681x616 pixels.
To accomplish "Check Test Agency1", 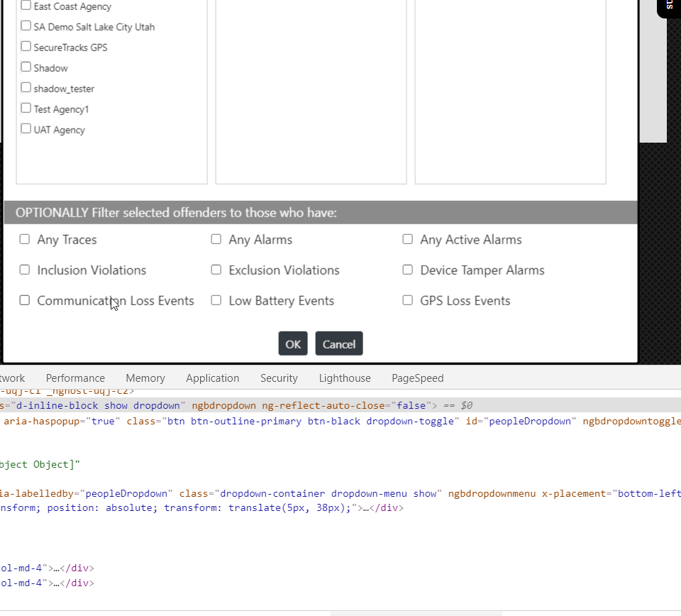I will coord(26,109).
